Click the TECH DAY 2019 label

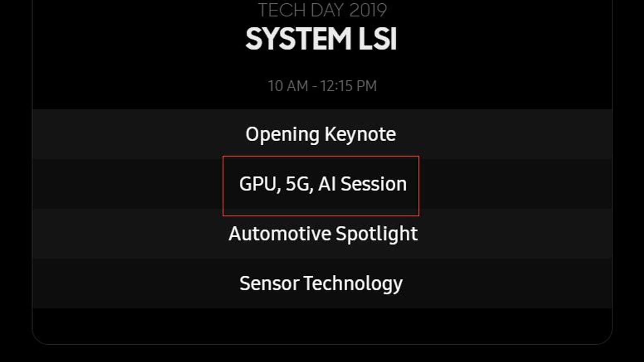point(322,10)
